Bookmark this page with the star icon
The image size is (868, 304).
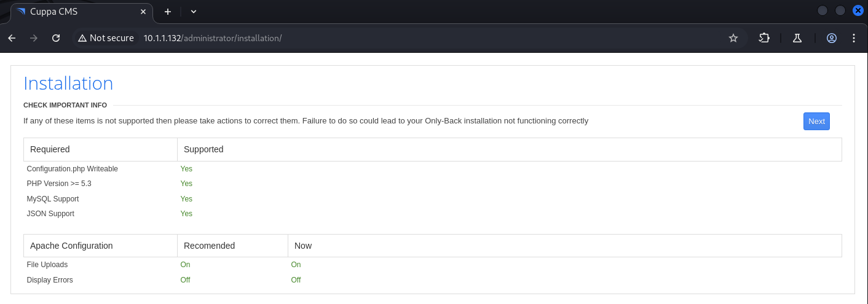click(x=733, y=38)
